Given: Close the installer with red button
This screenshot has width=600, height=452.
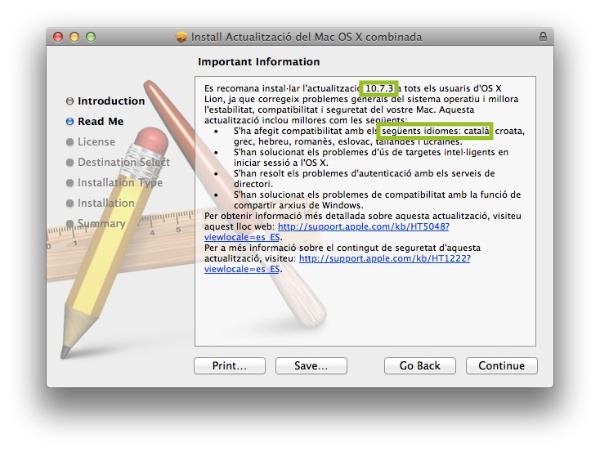Looking at the screenshot, I should (58, 37).
